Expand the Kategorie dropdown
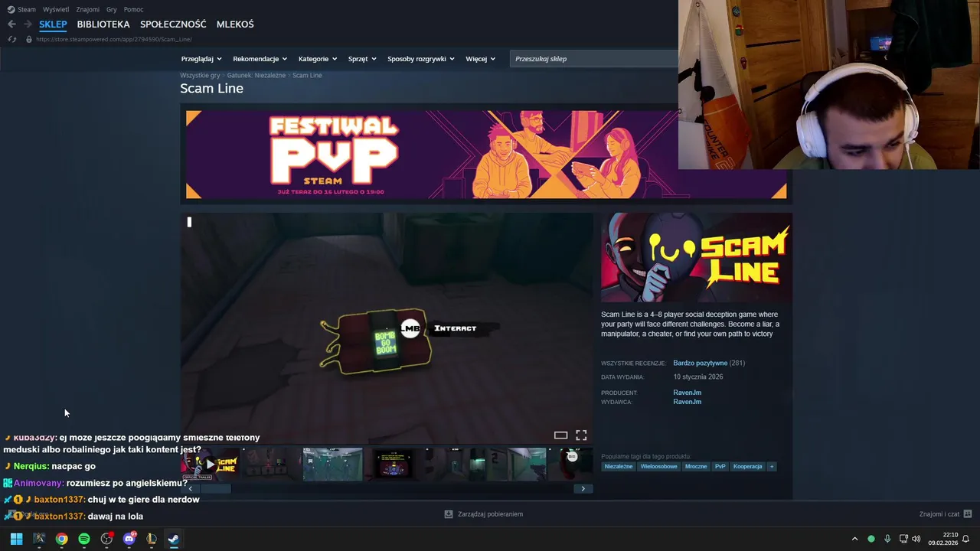Viewport: 980px width, 551px height. pyautogui.click(x=318, y=59)
